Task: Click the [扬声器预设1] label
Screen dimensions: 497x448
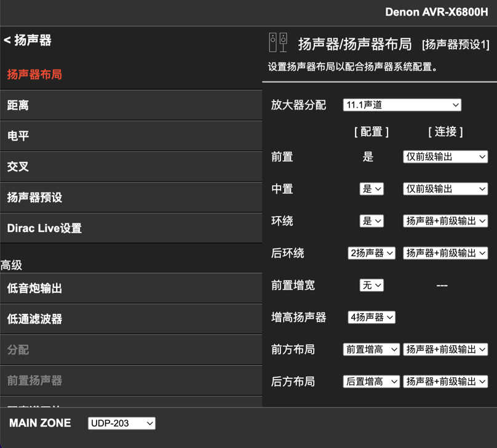Action: tap(455, 45)
